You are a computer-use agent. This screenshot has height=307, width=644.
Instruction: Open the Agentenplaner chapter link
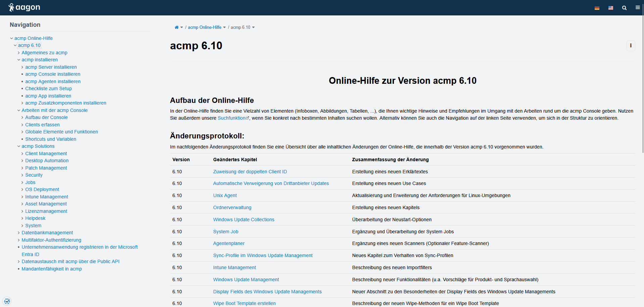229,243
